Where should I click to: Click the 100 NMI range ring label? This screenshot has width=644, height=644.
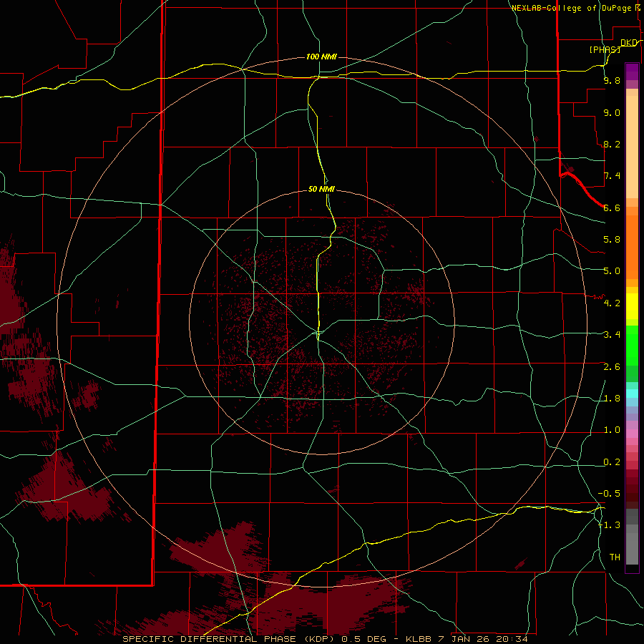[x=321, y=57]
